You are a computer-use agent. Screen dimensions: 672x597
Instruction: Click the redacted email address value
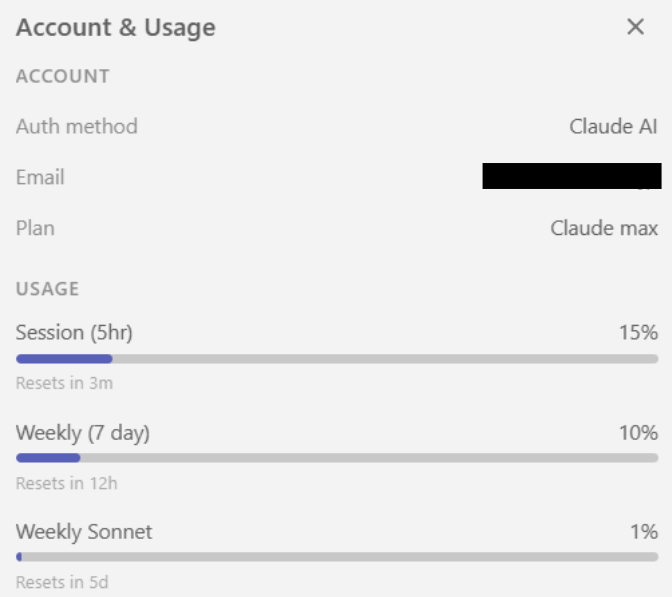(x=571, y=176)
